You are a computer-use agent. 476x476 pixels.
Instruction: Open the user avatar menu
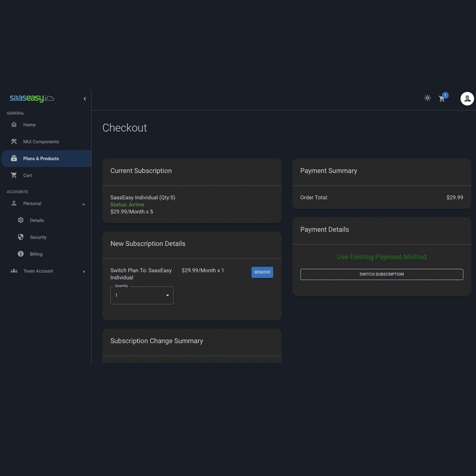pyautogui.click(x=467, y=98)
